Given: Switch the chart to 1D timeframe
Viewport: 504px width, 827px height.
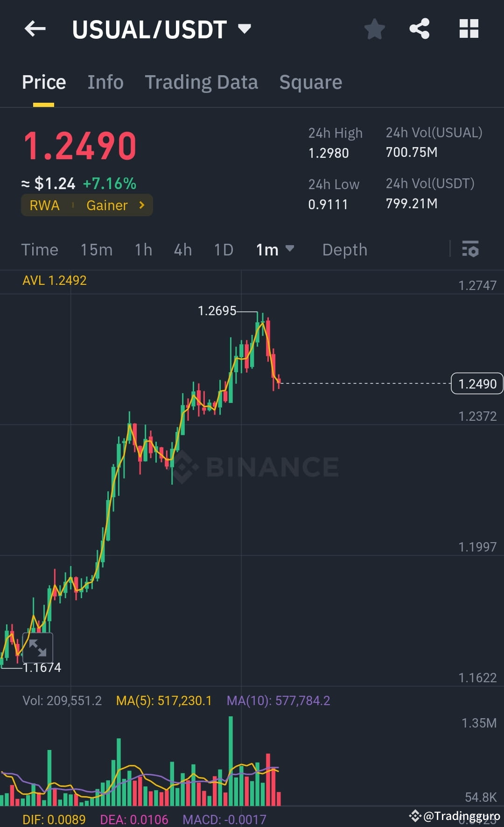Looking at the screenshot, I should pyautogui.click(x=223, y=250).
